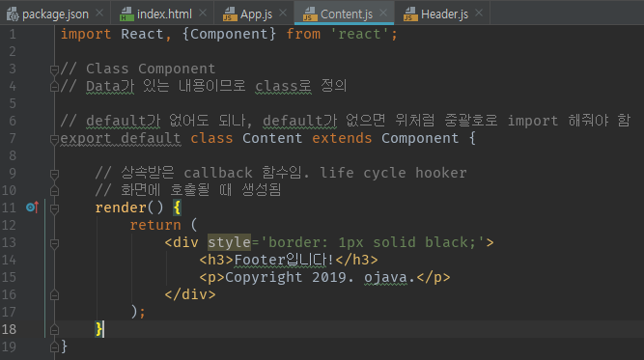The height and width of the screenshot is (360, 644).
Task: Click line number 13 in the gutter
Action: point(9,242)
